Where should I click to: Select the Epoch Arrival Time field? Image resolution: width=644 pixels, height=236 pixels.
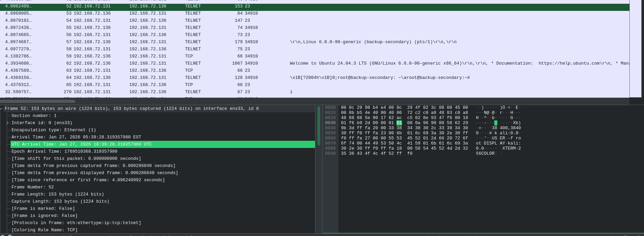click(x=163, y=151)
